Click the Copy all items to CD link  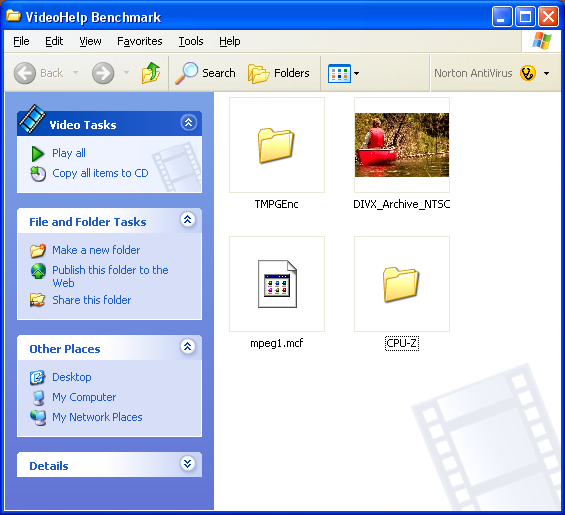100,173
